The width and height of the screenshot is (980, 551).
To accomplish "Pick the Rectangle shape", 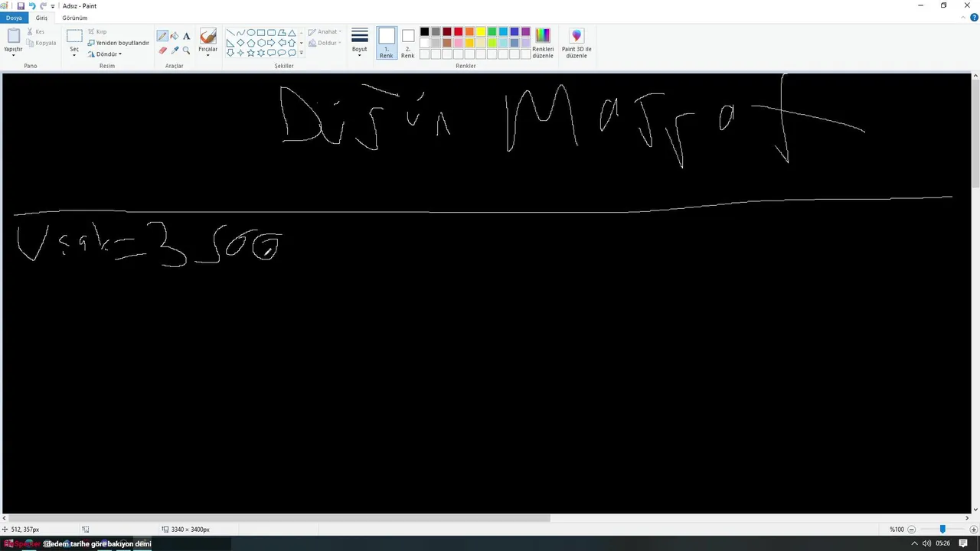I will 261,33.
